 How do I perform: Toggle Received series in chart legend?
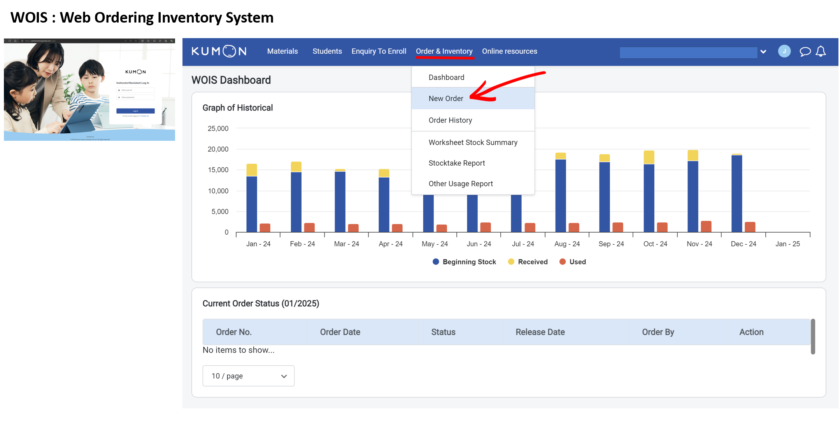click(510, 262)
